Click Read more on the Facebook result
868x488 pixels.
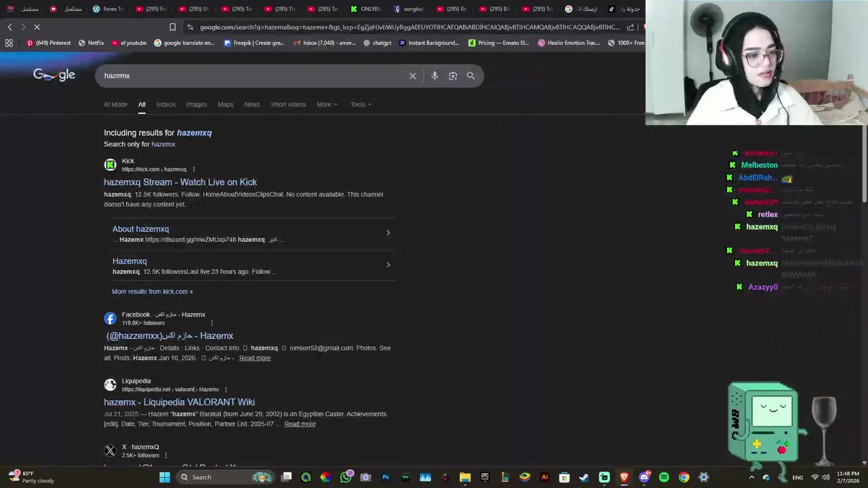click(x=255, y=358)
